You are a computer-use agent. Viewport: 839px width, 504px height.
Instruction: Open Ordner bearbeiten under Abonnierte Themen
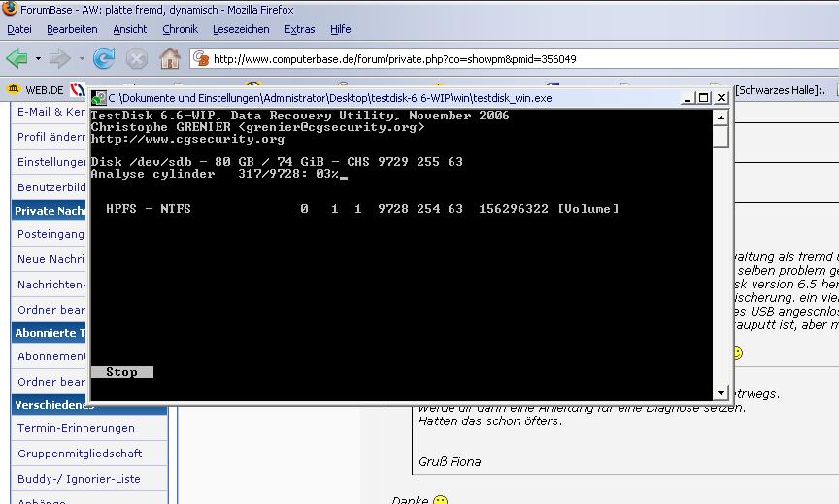click(50, 382)
